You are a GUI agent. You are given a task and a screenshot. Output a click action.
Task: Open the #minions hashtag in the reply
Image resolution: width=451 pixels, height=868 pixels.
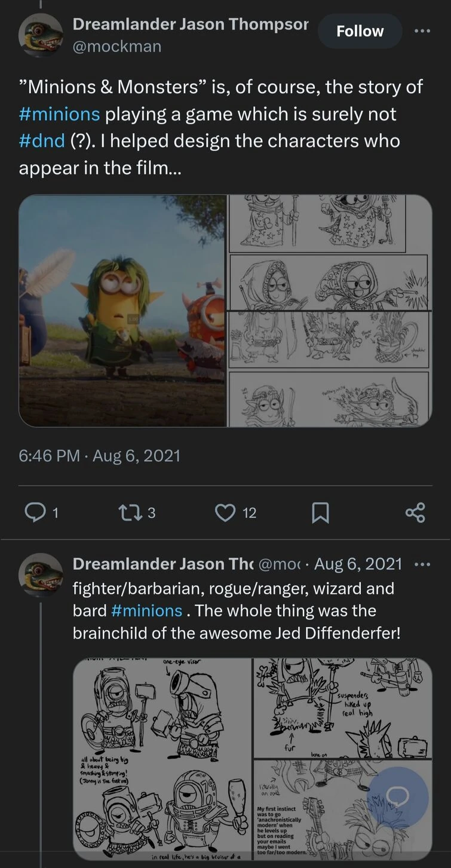pos(146,611)
